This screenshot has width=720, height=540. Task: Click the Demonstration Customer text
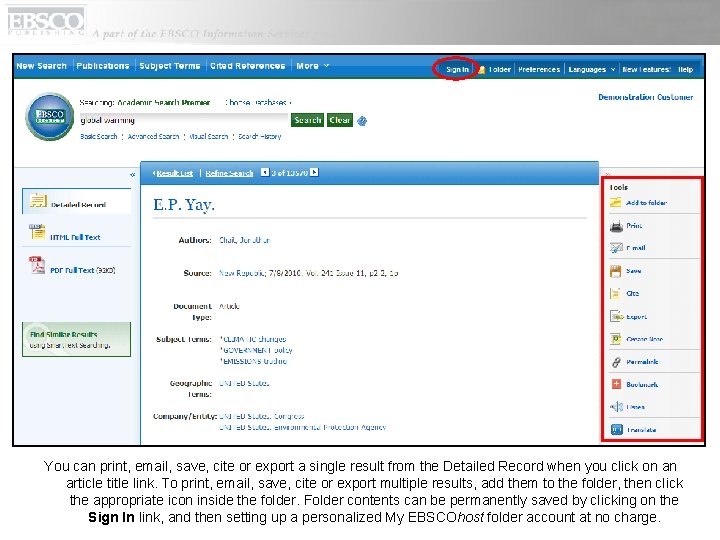click(x=646, y=97)
